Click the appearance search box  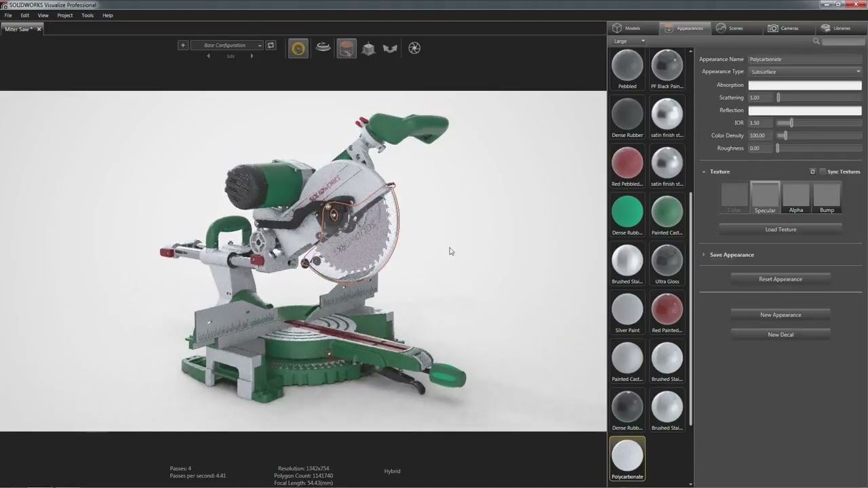point(843,41)
